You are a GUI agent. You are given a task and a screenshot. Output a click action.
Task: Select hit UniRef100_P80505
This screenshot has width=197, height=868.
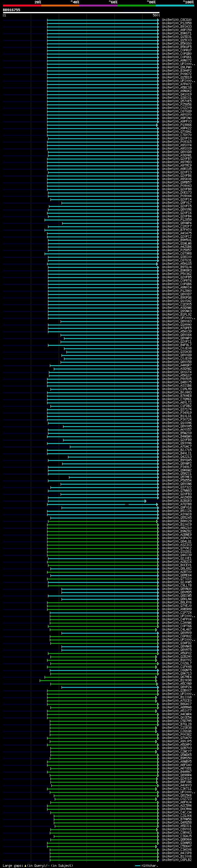[177, 379]
